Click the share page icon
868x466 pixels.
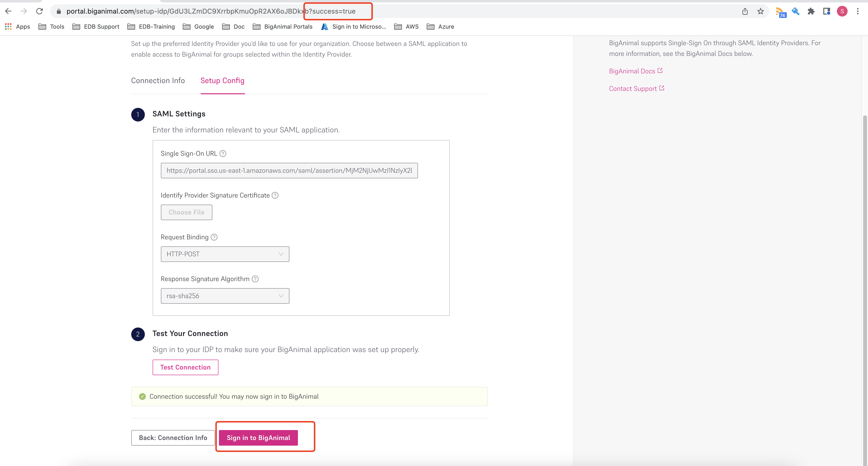pos(745,11)
